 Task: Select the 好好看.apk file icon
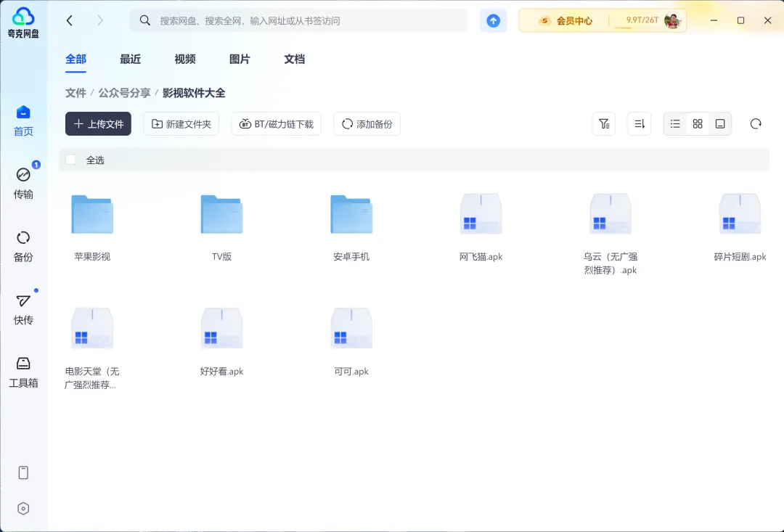(222, 329)
